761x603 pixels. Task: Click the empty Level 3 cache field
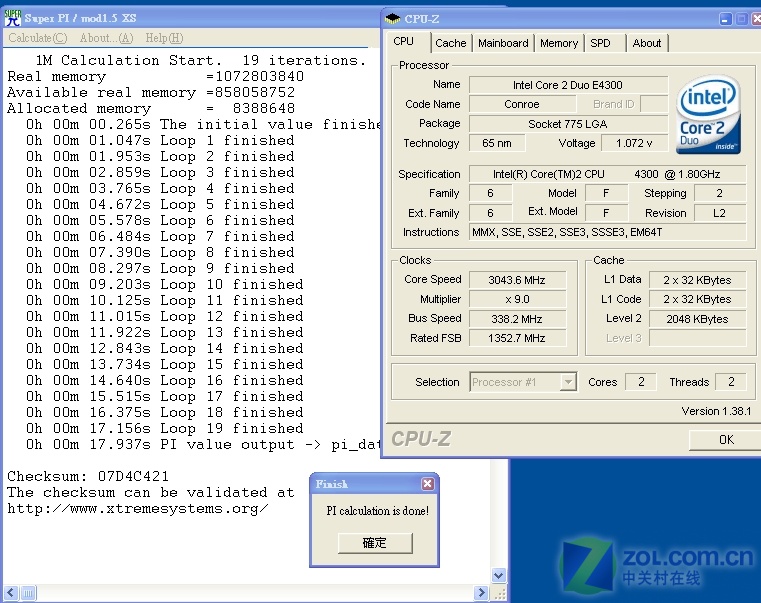point(697,338)
